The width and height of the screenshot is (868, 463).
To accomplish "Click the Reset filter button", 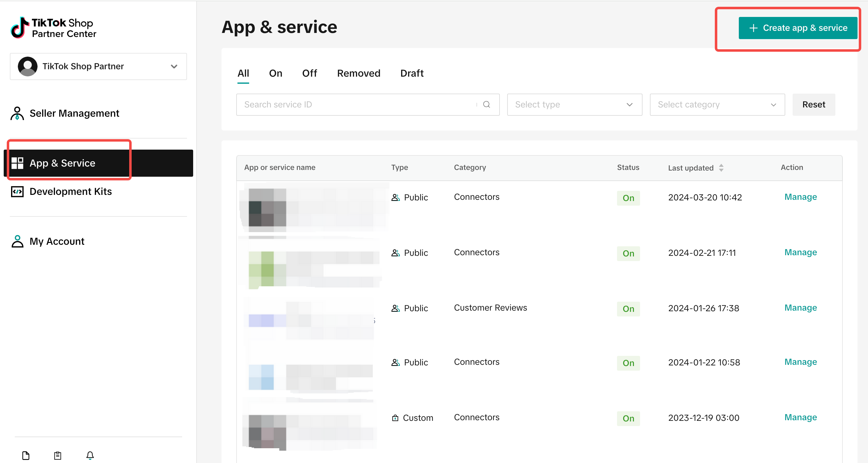I will click(x=814, y=105).
